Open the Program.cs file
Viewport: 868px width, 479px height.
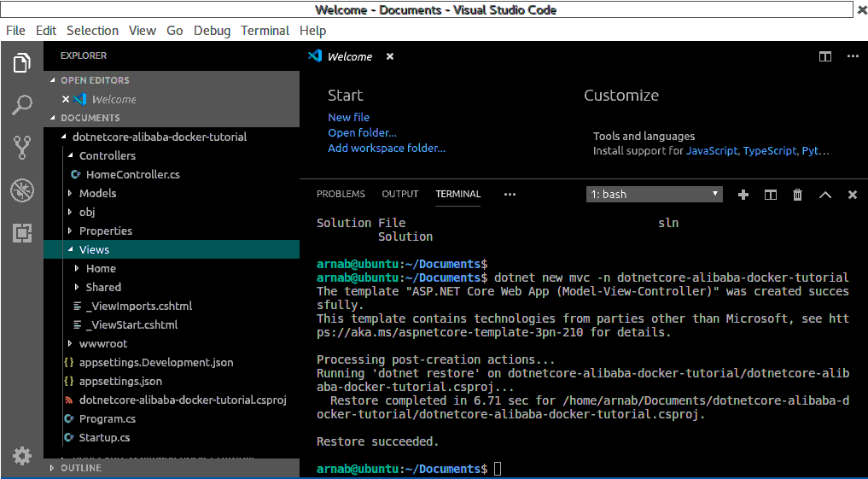[x=107, y=418]
